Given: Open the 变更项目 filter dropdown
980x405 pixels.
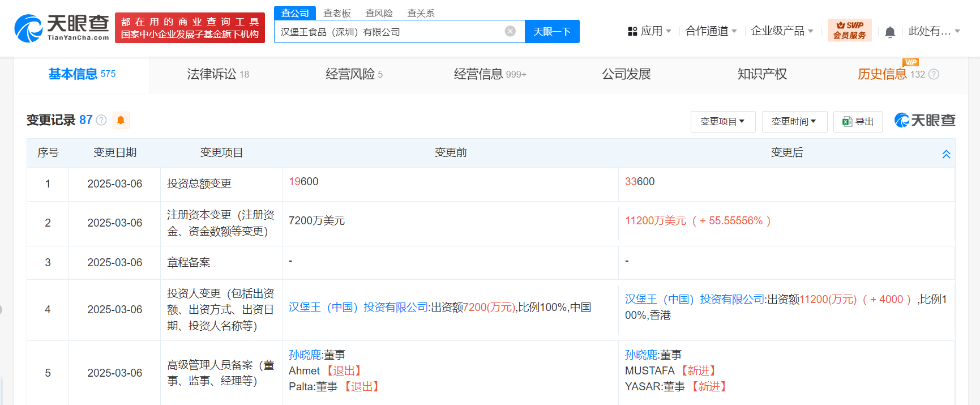Looking at the screenshot, I should tap(722, 122).
